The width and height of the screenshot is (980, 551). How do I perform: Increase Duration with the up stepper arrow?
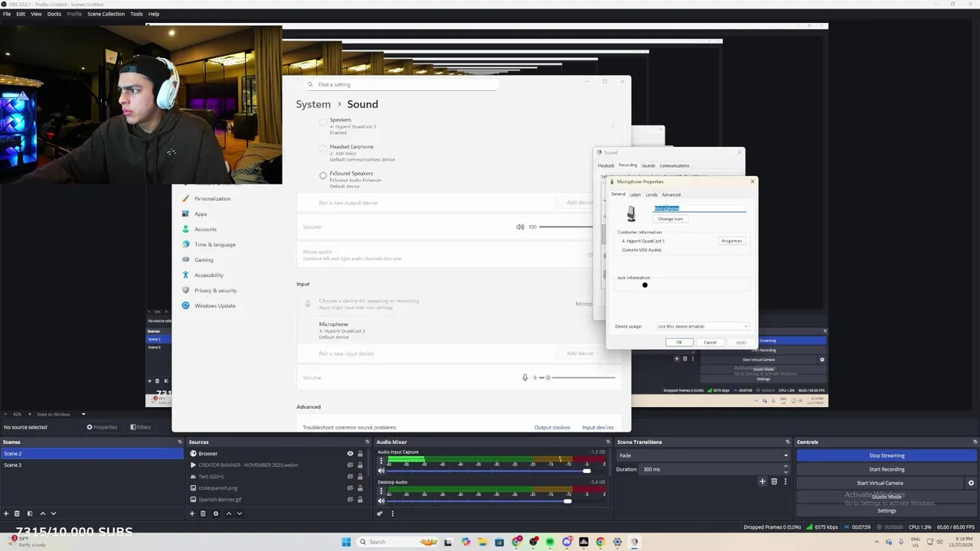(786, 467)
